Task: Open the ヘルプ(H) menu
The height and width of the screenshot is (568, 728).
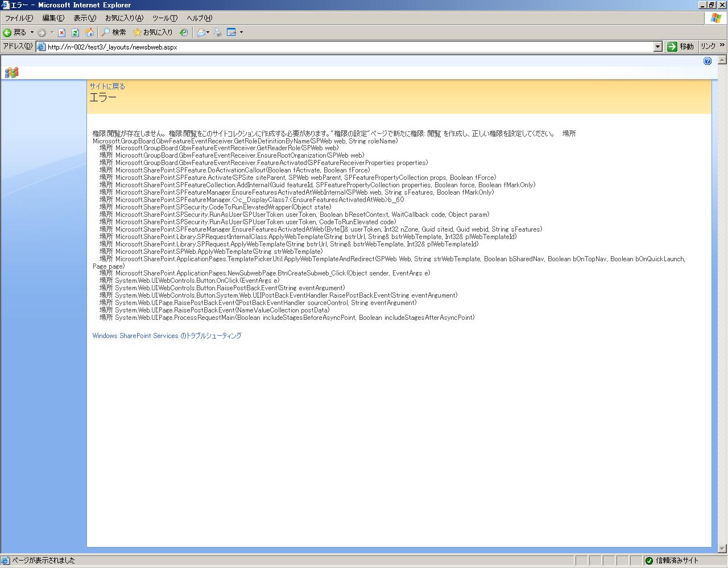Action: (x=199, y=18)
